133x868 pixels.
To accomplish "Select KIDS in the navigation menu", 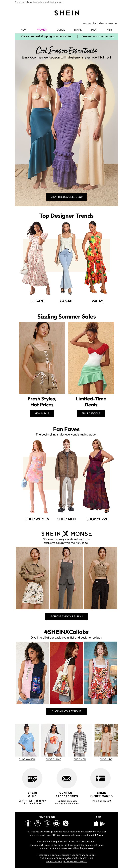I will click(x=110, y=30).
